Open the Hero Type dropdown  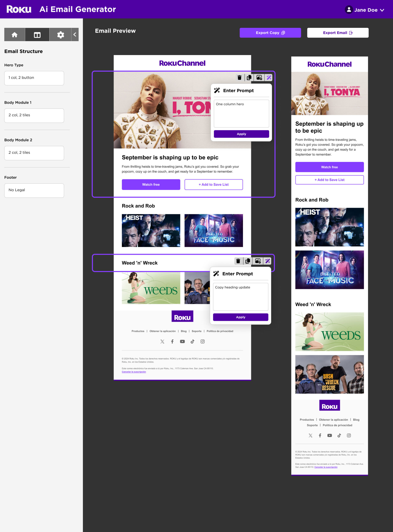pos(34,78)
